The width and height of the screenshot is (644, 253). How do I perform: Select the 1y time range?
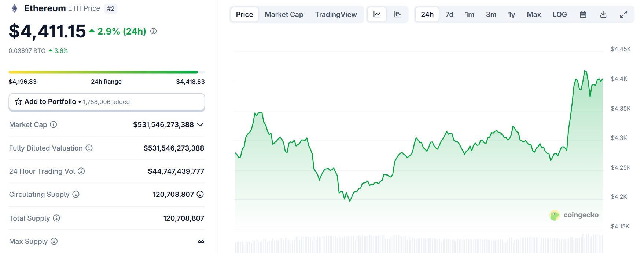click(x=512, y=14)
